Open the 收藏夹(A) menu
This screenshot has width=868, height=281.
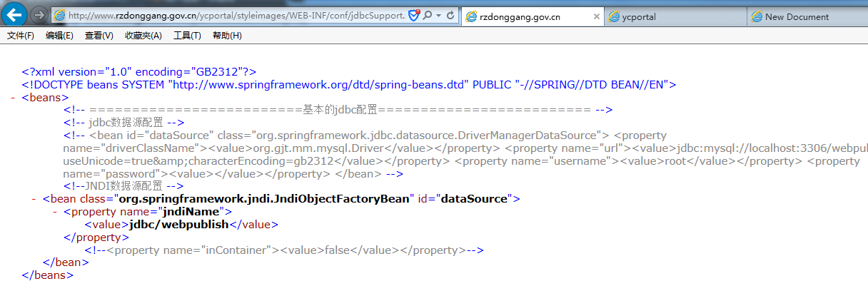pos(143,36)
